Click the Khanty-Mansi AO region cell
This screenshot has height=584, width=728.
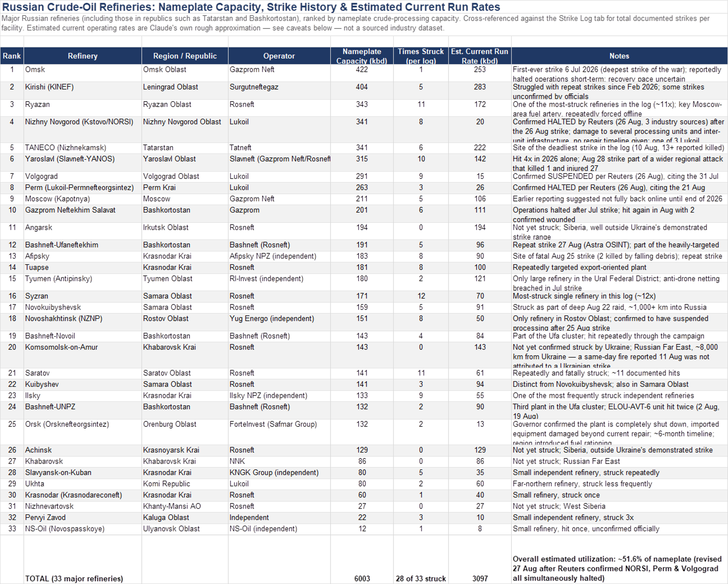185,506
